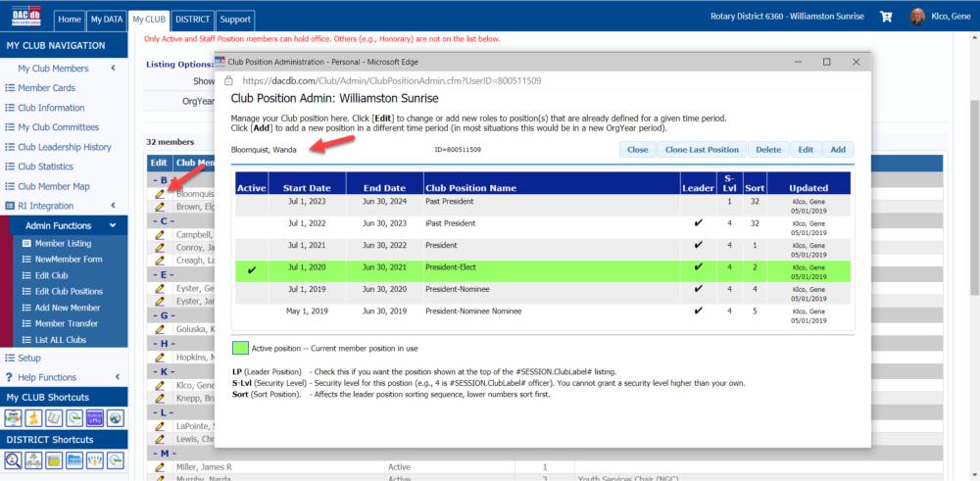Click the Delete button
The height and width of the screenshot is (481, 980).
[768, 150]
